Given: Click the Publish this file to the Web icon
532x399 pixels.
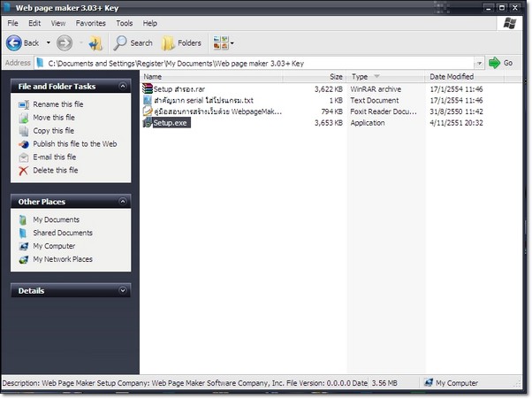Looking at the screenshot, I should click(x=24, y=144).
